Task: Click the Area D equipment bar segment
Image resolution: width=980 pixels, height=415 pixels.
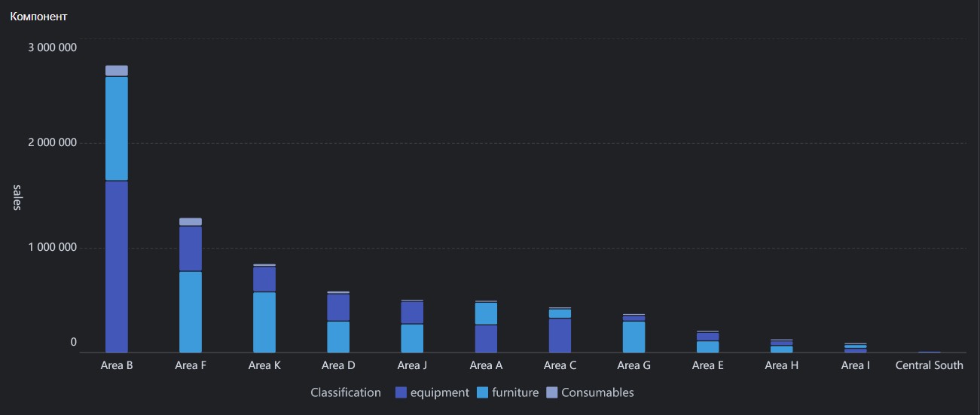Action: [x=338, y=307]
